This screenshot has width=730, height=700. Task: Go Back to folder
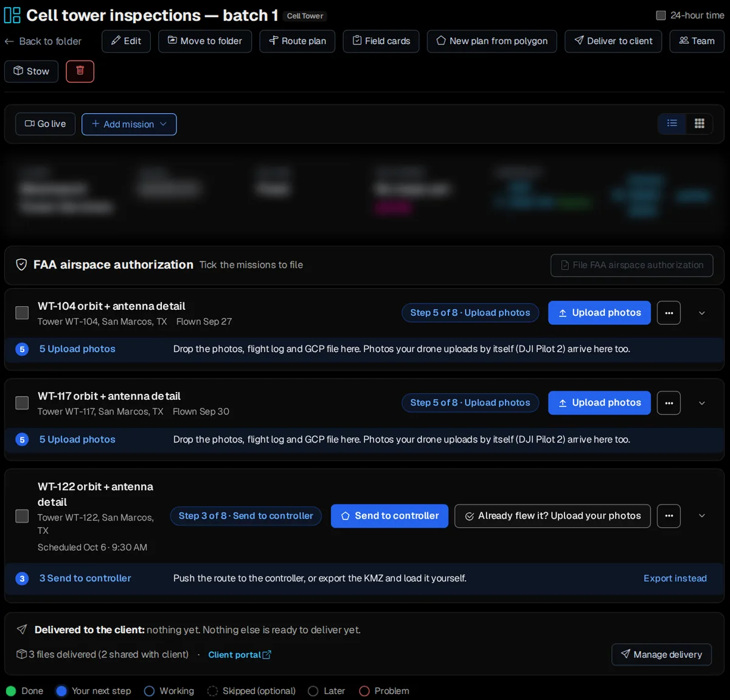coord(43,41)
